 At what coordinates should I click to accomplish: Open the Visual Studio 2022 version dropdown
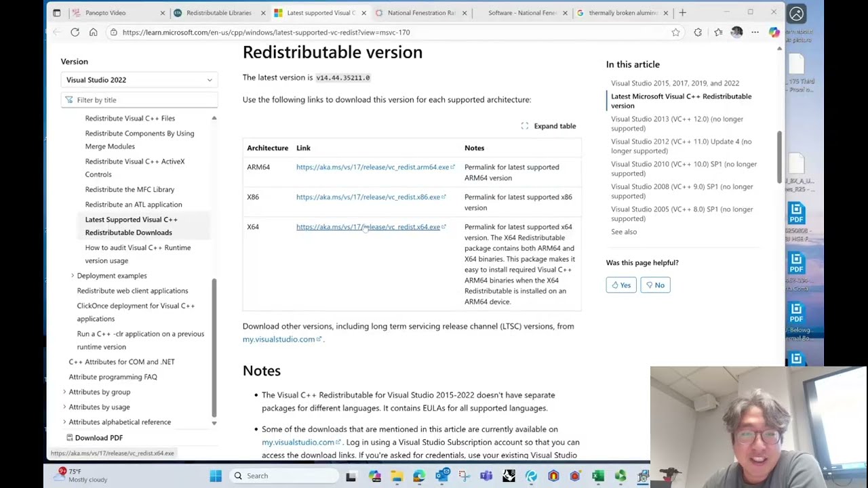coord(139,80)
